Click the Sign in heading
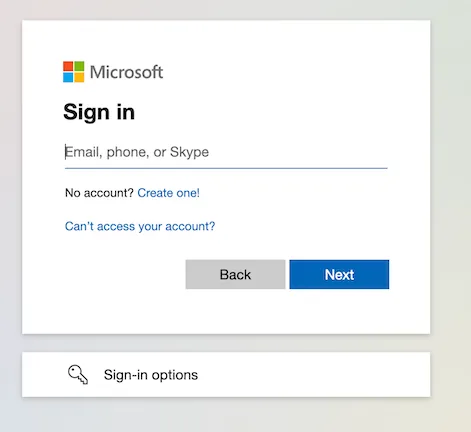 [x=99, y=112]
